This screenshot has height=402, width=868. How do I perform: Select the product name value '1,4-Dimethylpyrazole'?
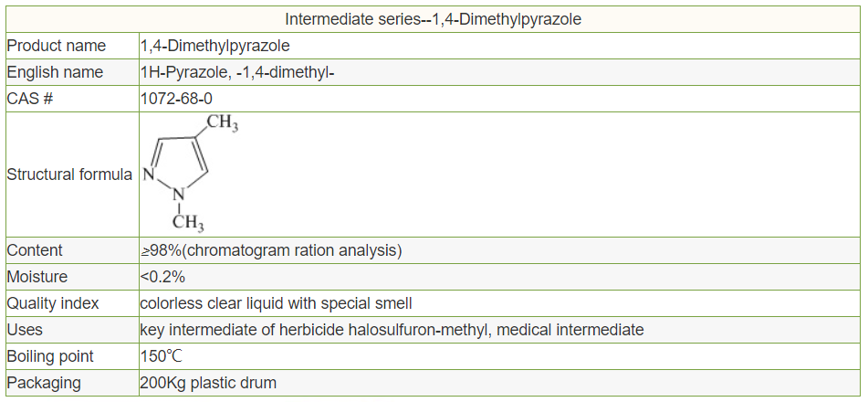coord(214,46)
